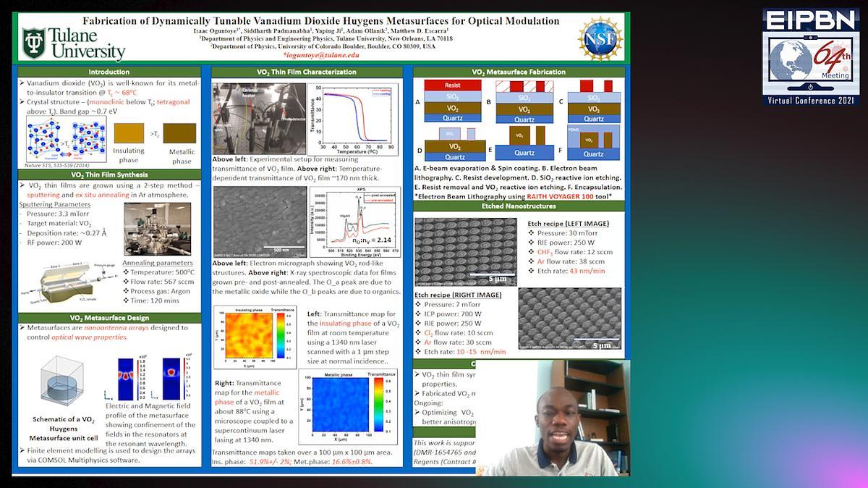
Task: Click the sputtering chamber photograph
Action: click(x=158, y=228)
